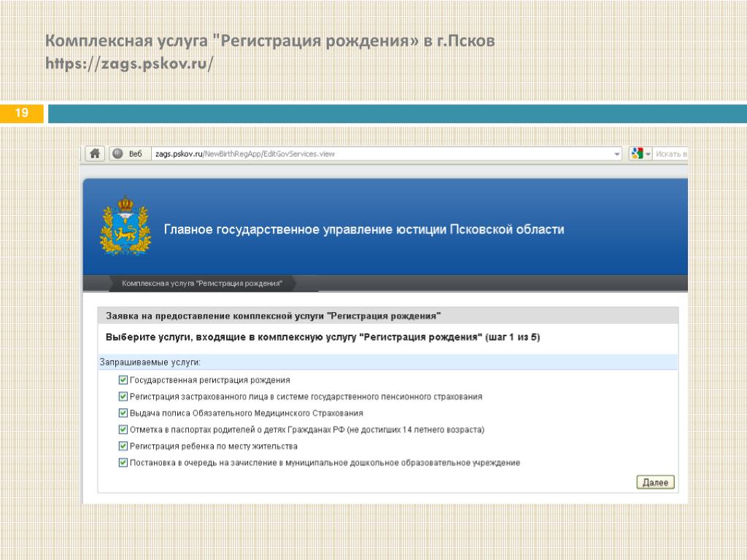Viewport: 747px width, 560px height.
Task: Click the Далее button
Action: pos(656,483)
